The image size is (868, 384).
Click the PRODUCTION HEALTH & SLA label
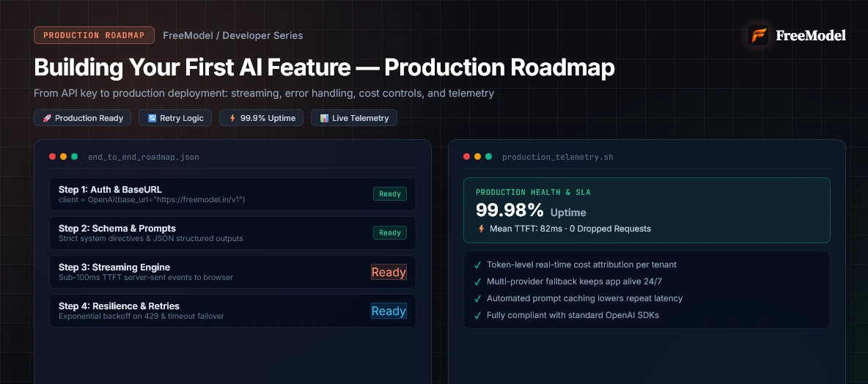point(533,192)
